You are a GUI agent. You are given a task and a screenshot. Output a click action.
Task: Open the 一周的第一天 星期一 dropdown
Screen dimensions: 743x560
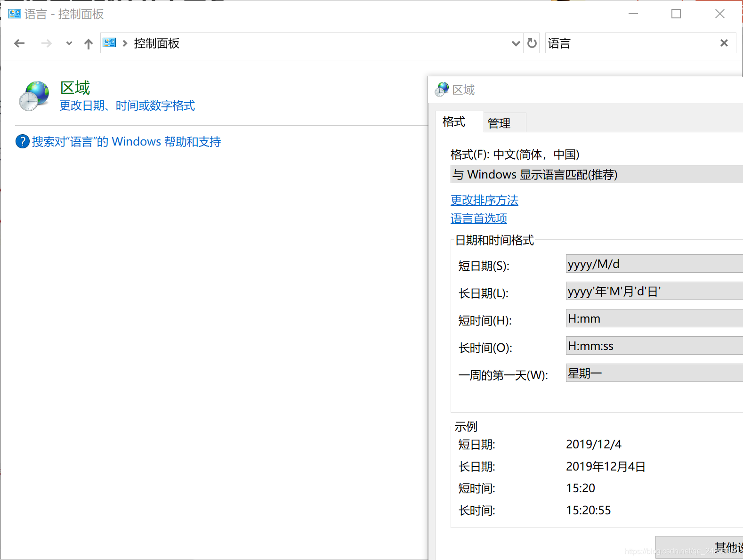[x=654, y=373]
